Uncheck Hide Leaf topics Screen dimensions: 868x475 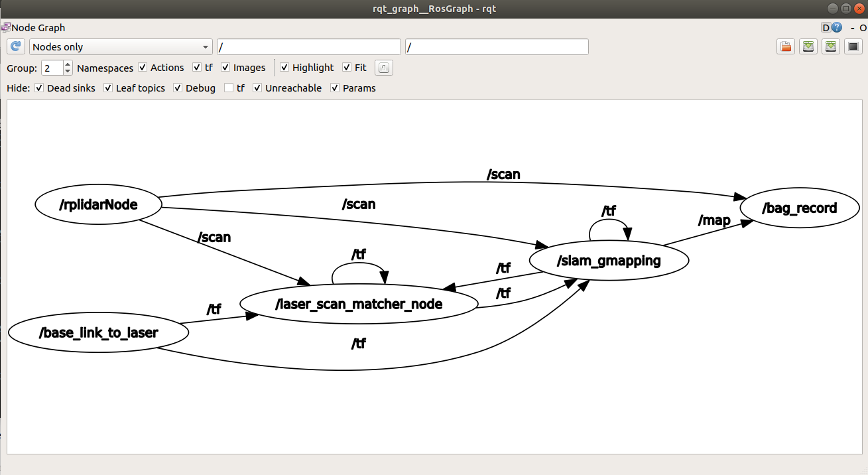(108, 88)
